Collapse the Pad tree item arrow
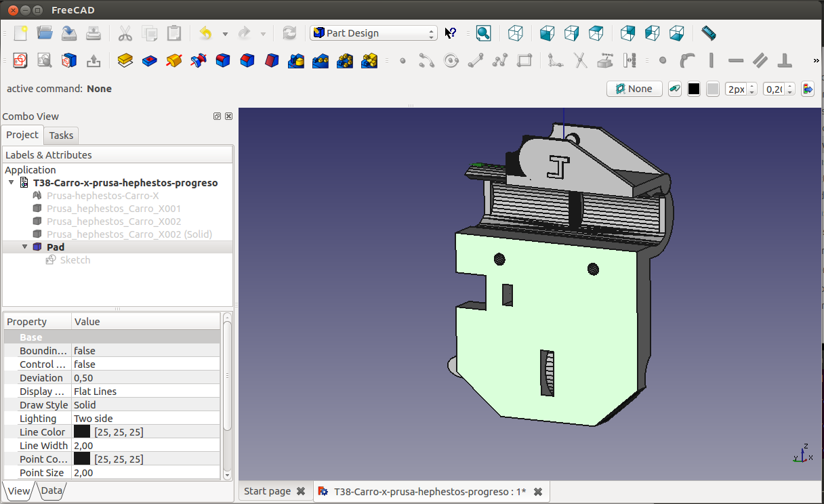 point(25,247)
